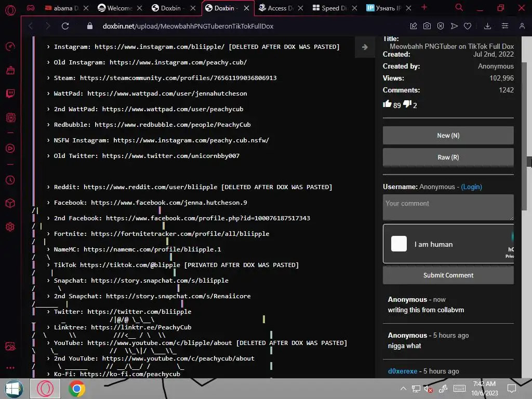The height and width of the screenshot is (399, 532).
Task: Open ad blocker shield icon
Action: click(441, 26)
